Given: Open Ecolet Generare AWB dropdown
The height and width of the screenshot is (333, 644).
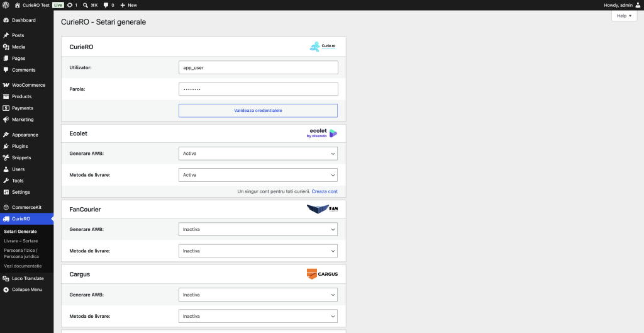Looking at the screenshot, I should point(258,154).
